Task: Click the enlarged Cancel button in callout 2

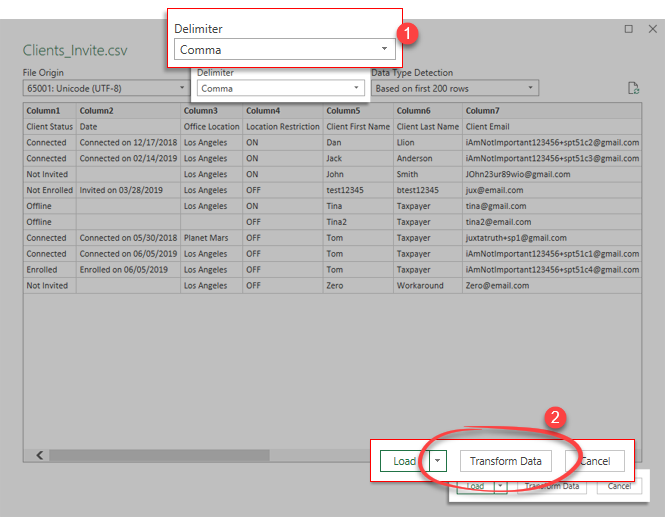Action: [594, 461]
